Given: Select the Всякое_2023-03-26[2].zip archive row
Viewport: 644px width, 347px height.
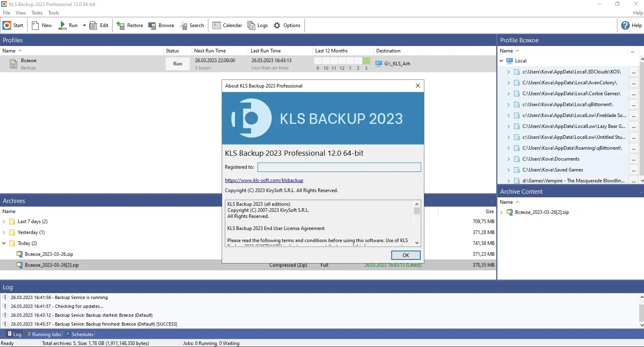Looking at the screenshot, I should (248, 265).
